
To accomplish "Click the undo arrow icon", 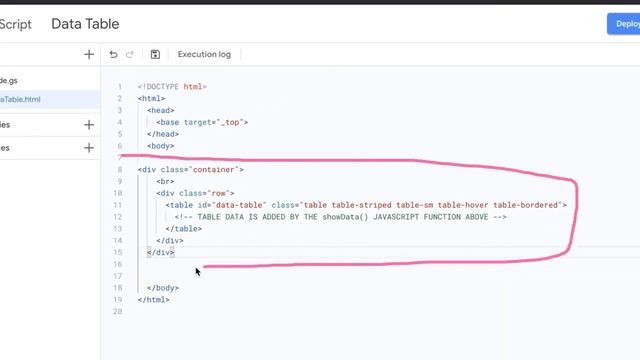I will (x=113, y=54).
